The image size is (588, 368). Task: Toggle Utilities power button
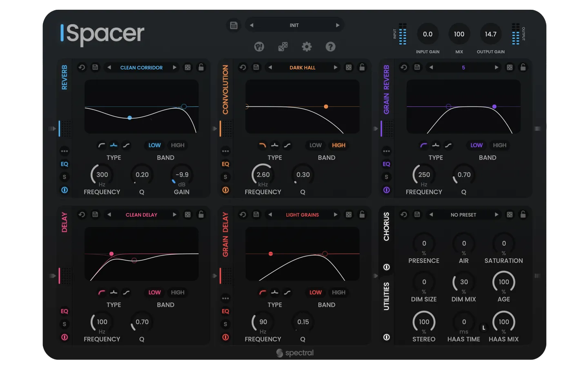click(x=386, y=337)
